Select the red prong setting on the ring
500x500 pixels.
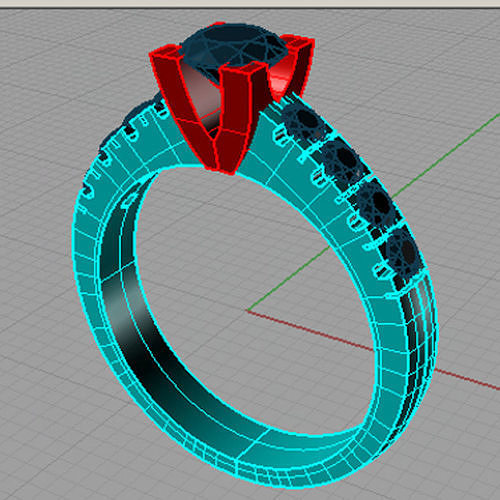pyautogui.click(x=233, y=120)
